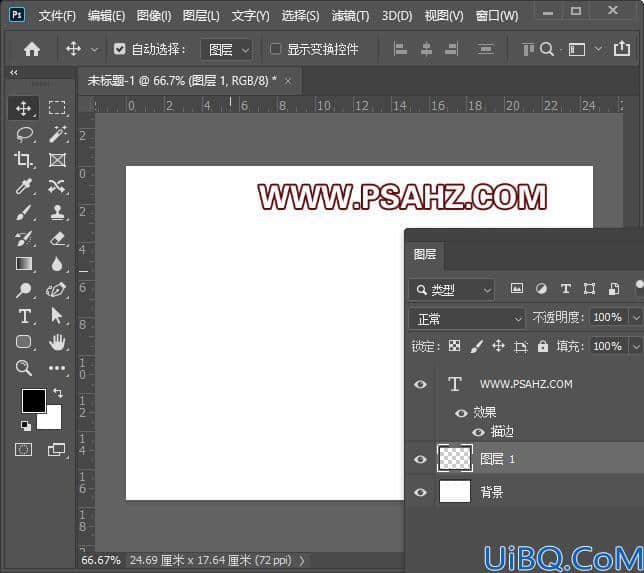The width and height of the screenshot is (644, 573).
Task: Select the Rectangular Marquee tool
Action: 57,108
